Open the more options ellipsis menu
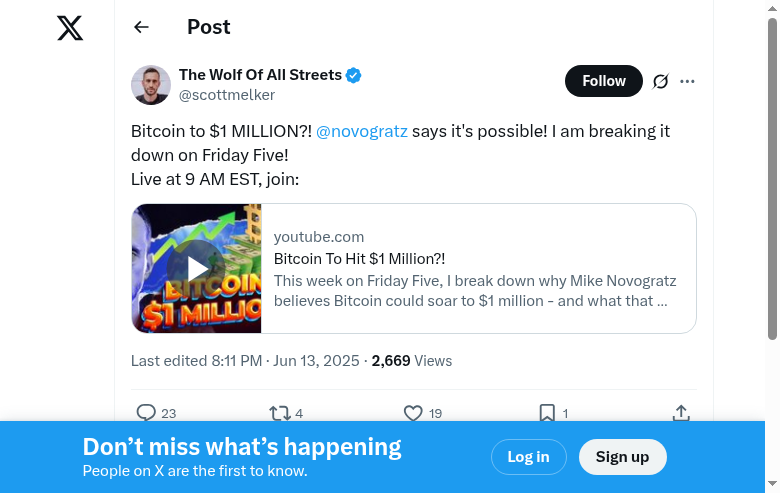The width and height of the screenshot is (780, 493). (x=687, y=81)
